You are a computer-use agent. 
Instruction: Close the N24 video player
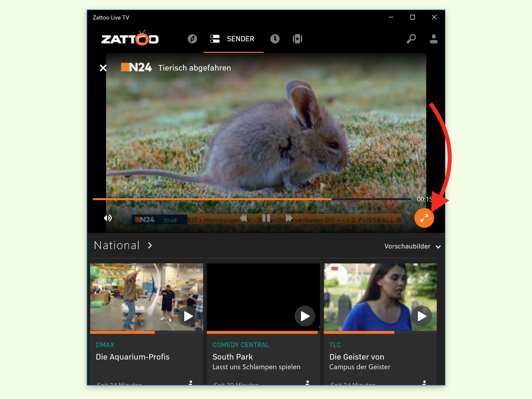(103, 68)
